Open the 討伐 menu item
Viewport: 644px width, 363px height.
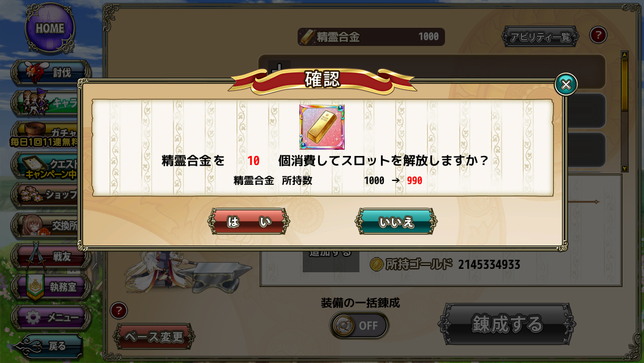click(x=51, y=73)
